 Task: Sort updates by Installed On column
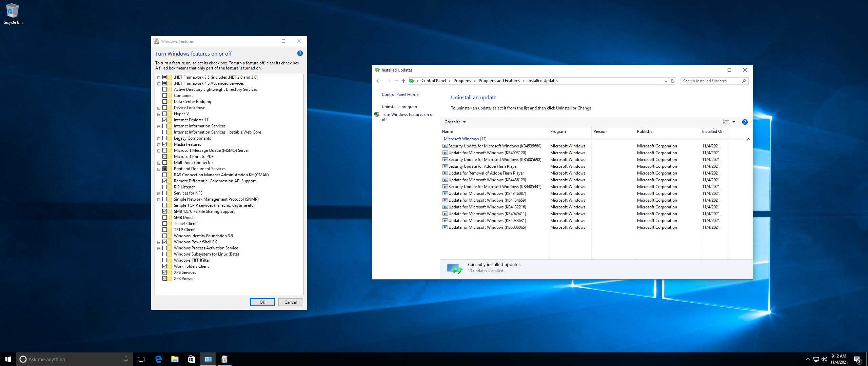(x=713, y=131)
